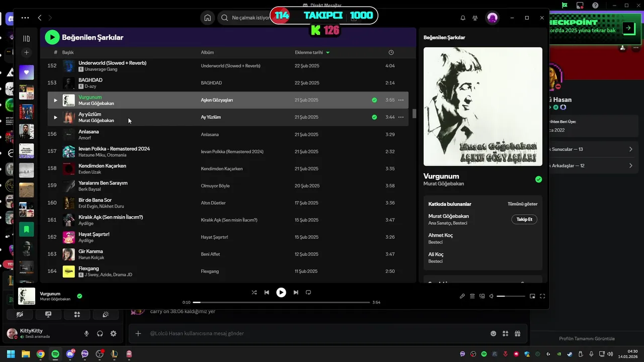Collapse Your Library sidebar icon
This screenshot has width=644, height=362.
click(27, 38)
